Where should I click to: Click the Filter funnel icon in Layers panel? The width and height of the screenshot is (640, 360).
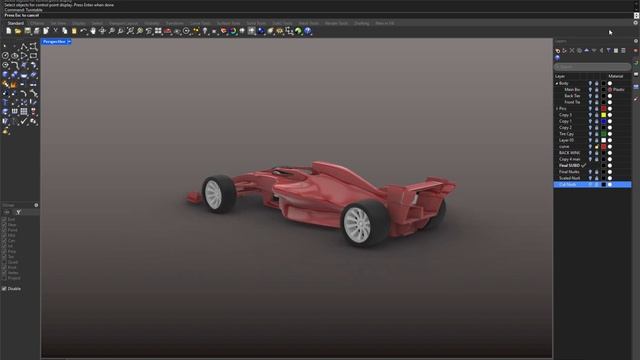(x=609, y=51)
